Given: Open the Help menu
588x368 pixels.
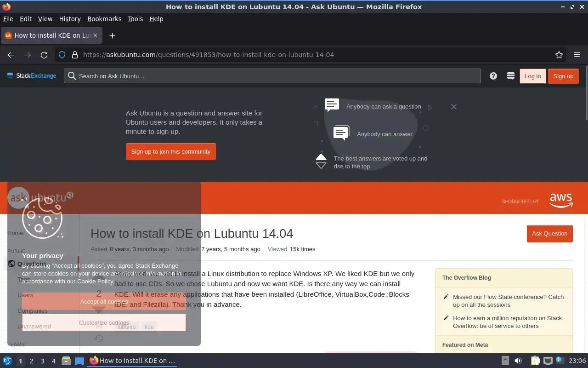Looking at the screenshot, I should [x=156, y=19].
